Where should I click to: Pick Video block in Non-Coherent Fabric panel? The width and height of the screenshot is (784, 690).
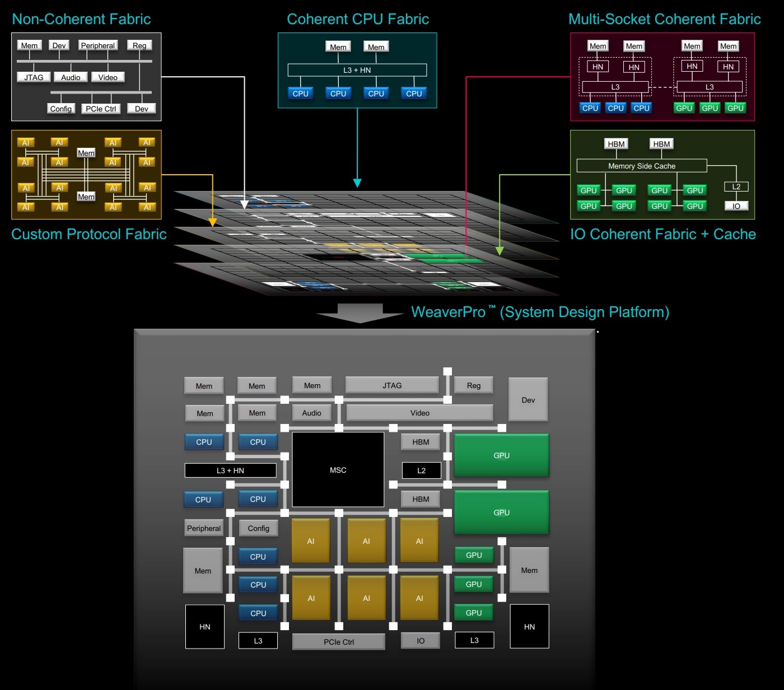tap(108, 77)
